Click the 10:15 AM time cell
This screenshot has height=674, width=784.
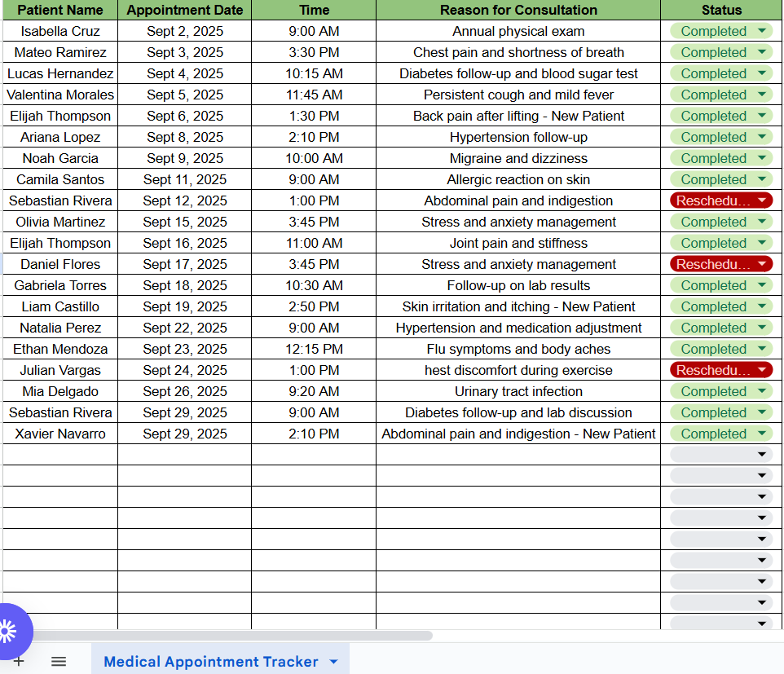tap(314, 73)
